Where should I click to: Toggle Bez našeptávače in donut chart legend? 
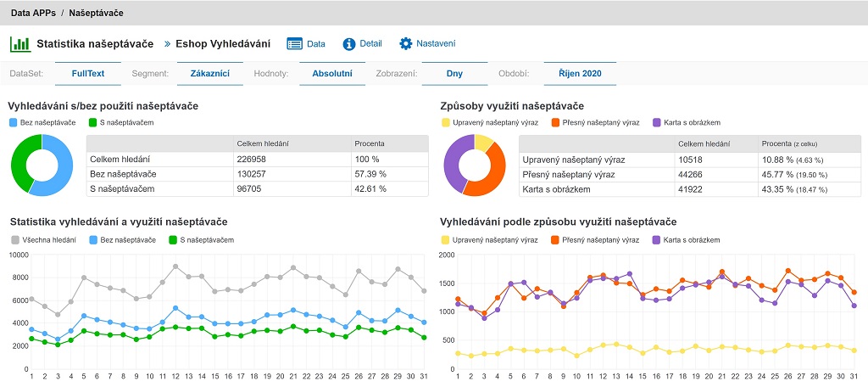42,122
